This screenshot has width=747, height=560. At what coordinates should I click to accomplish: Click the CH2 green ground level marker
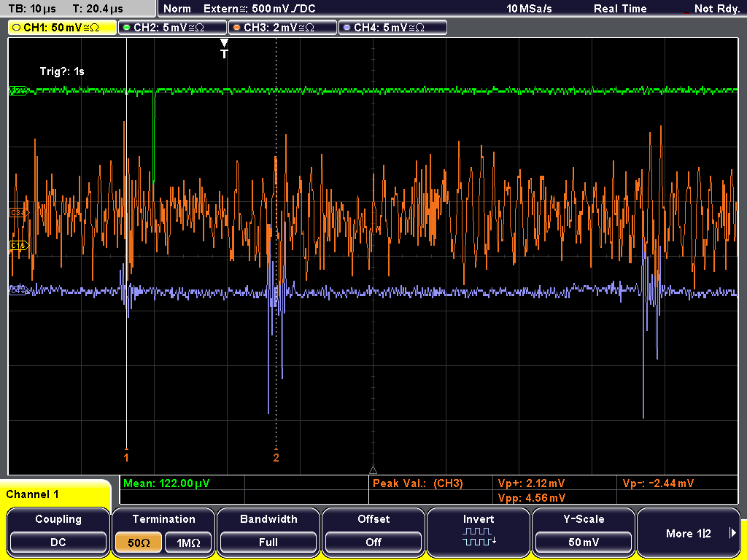[19, 90]
